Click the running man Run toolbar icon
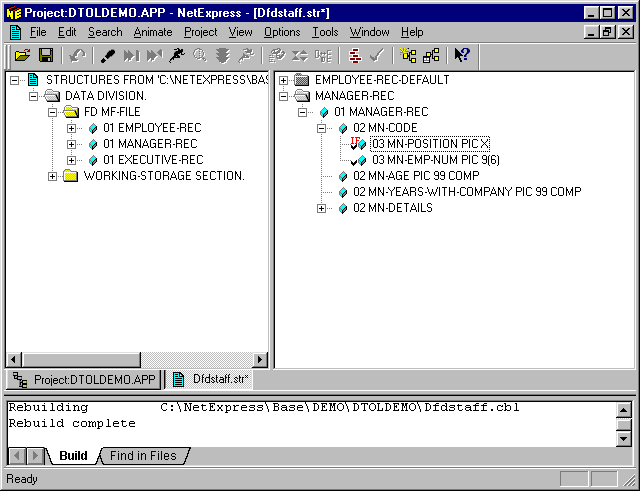Screen dimensions: 640x491 177,55
